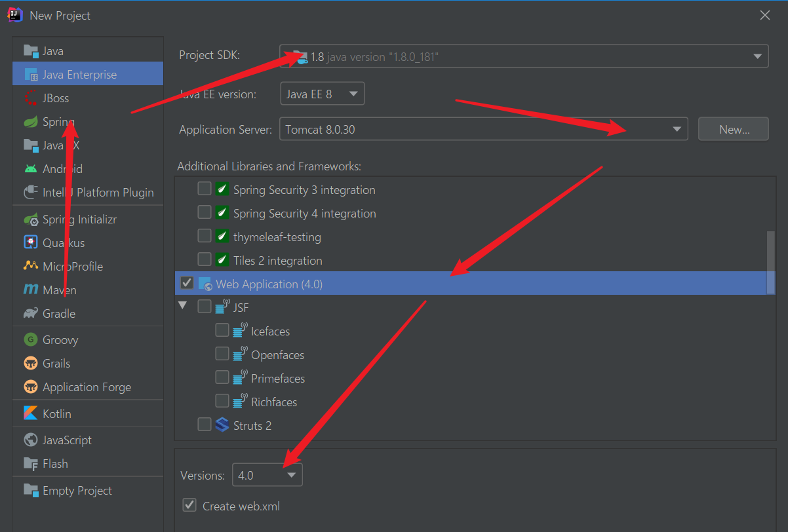The width and height of the screenshot is (788, 532).
Task: Check the Richfaces checkbox
Action: pyautogui.click(x=222, y=401)
